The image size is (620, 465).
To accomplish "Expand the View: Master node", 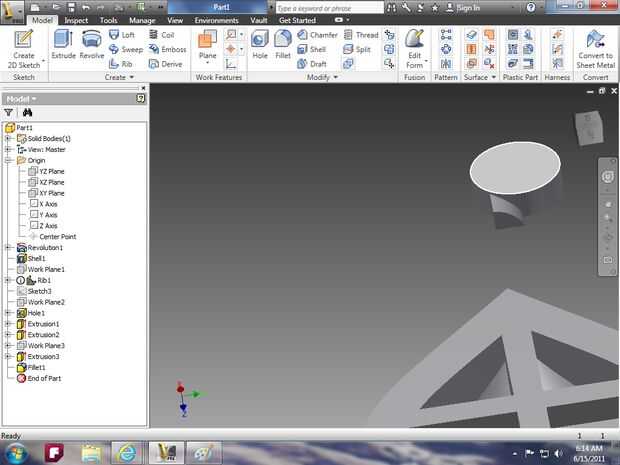I will click(x=8, y=149).
